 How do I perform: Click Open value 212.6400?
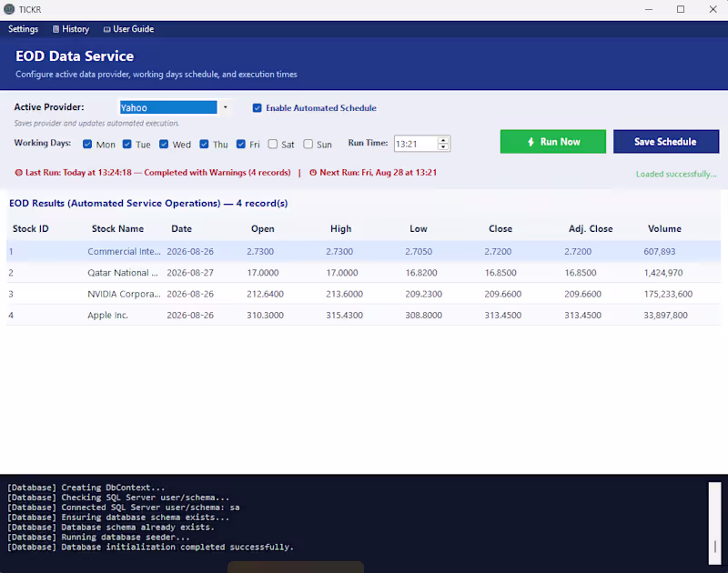[x=265, y=294]
